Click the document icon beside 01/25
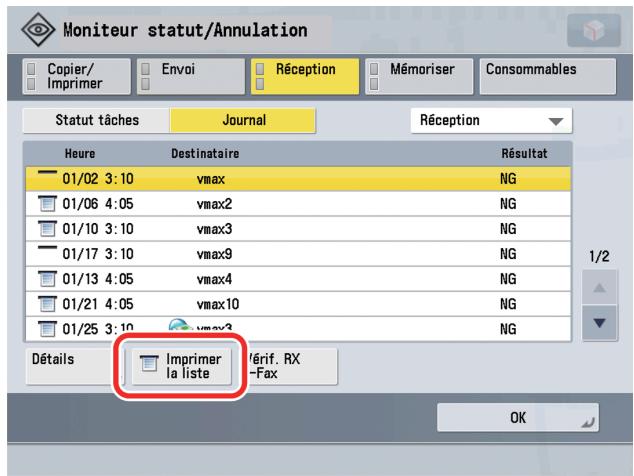634x476 pixels. [47, 329]
